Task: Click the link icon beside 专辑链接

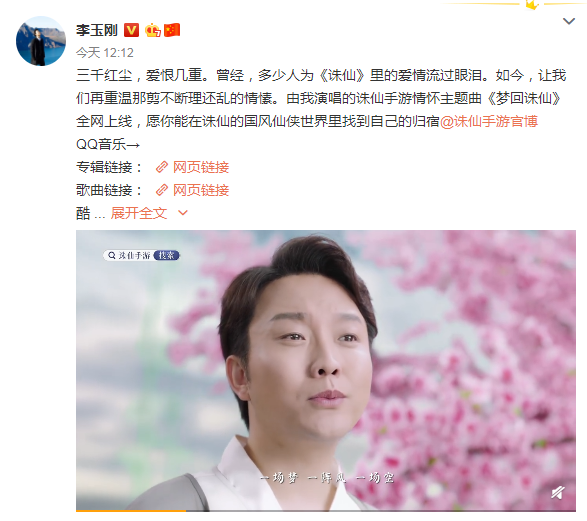Action: point(162,167)
